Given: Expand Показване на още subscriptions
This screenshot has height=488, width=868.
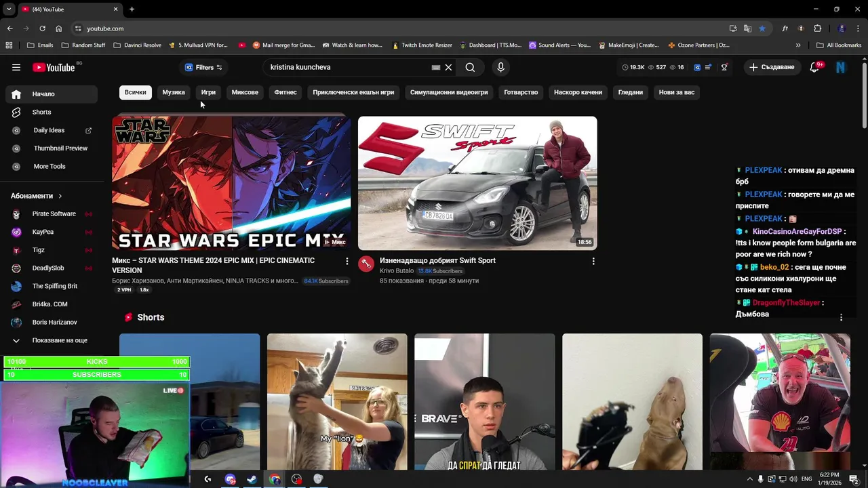Looking at the screenshot, I should click(x=52, y=340).
